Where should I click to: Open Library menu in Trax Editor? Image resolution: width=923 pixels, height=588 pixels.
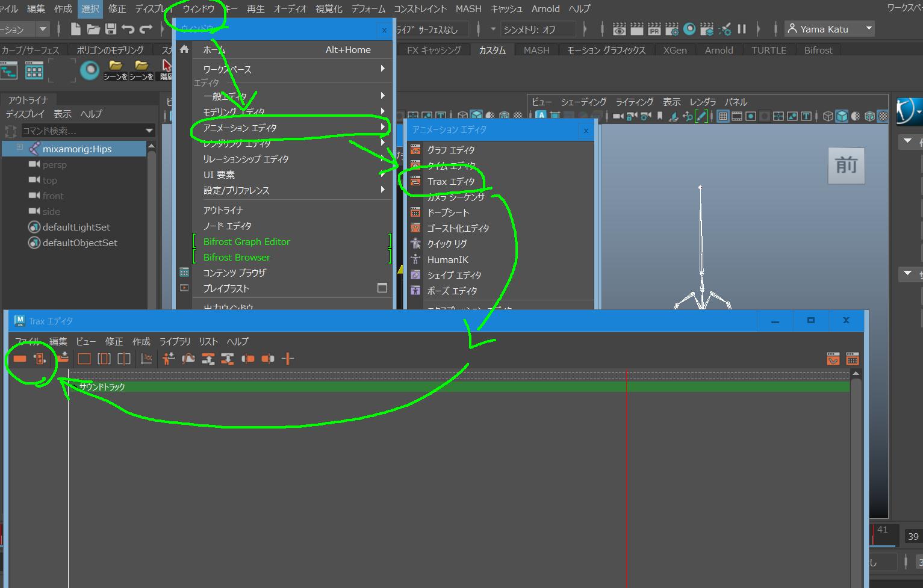click(175, 341)
